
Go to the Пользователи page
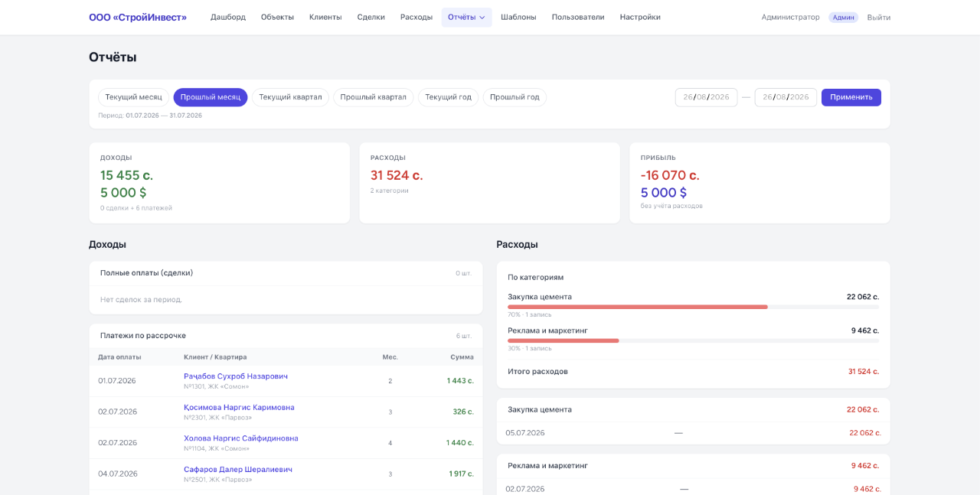coord(578,17)
